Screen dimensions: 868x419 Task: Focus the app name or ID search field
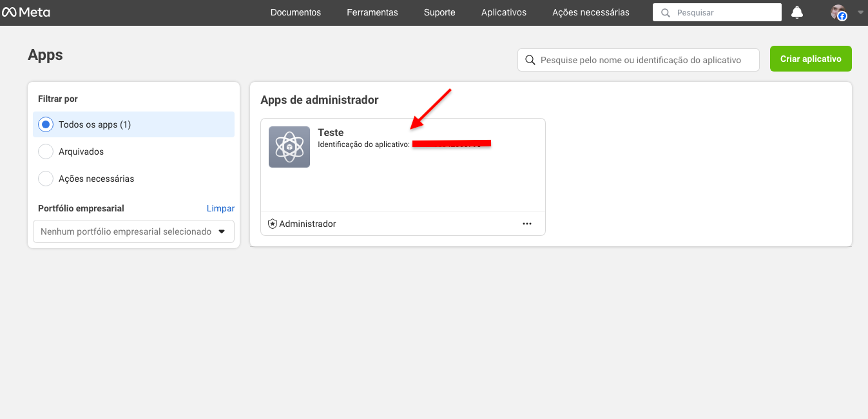tap(640, 60)
